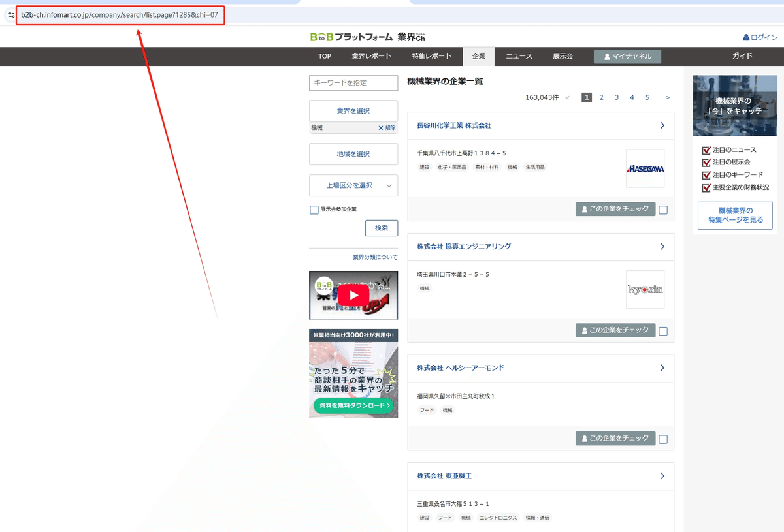Open the 業界レポート menu item
Viewport: 784px width, 532px height.
point(371,56)
